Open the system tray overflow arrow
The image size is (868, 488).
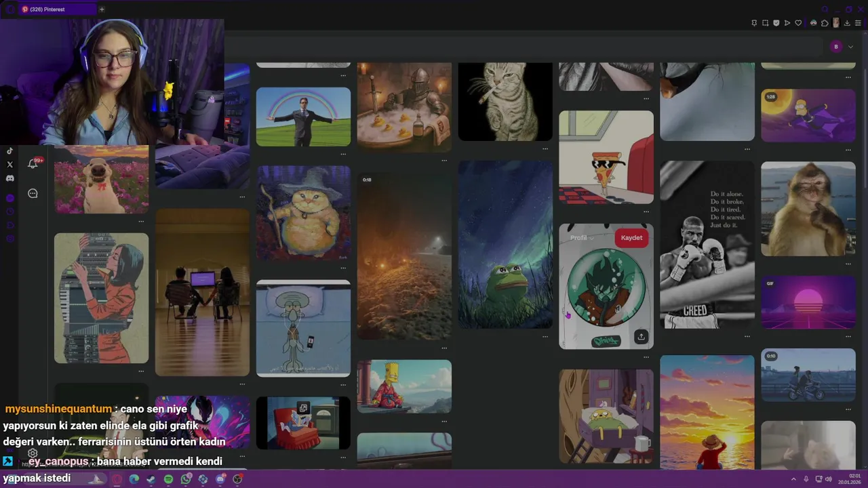794,479
